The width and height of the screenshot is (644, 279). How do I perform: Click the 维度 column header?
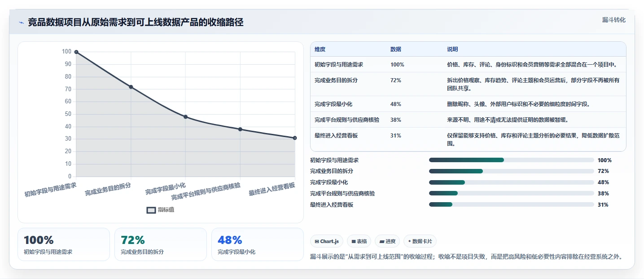320,49
